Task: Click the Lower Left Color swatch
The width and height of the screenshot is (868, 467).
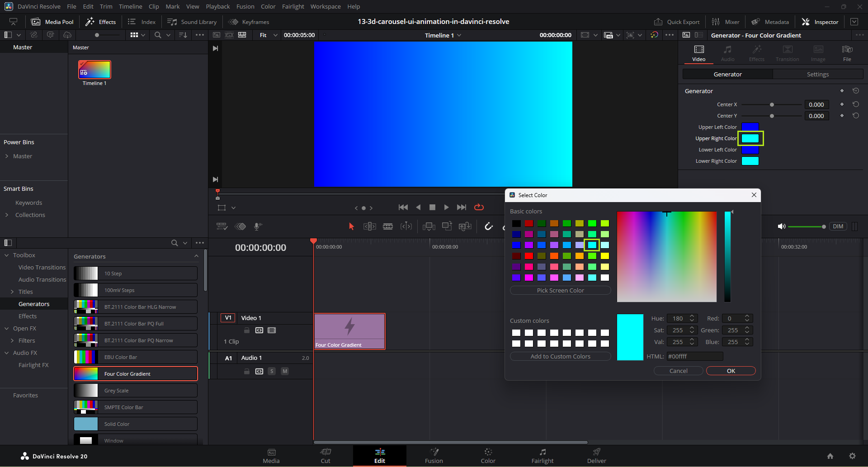Action: tap(750, 150)
